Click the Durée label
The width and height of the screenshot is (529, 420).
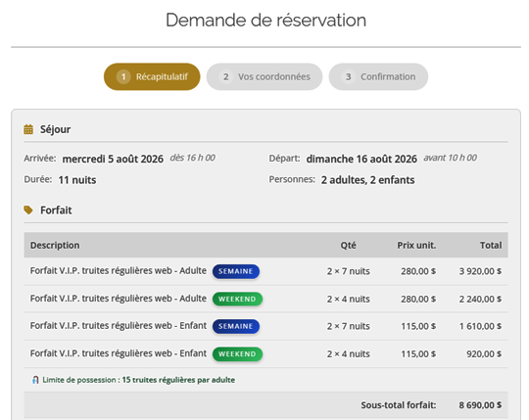(38, 179)
